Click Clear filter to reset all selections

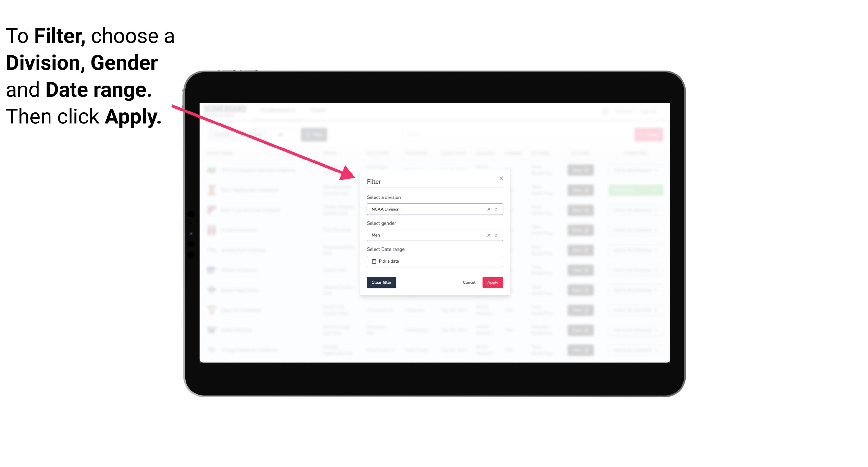tap(381, 283)
